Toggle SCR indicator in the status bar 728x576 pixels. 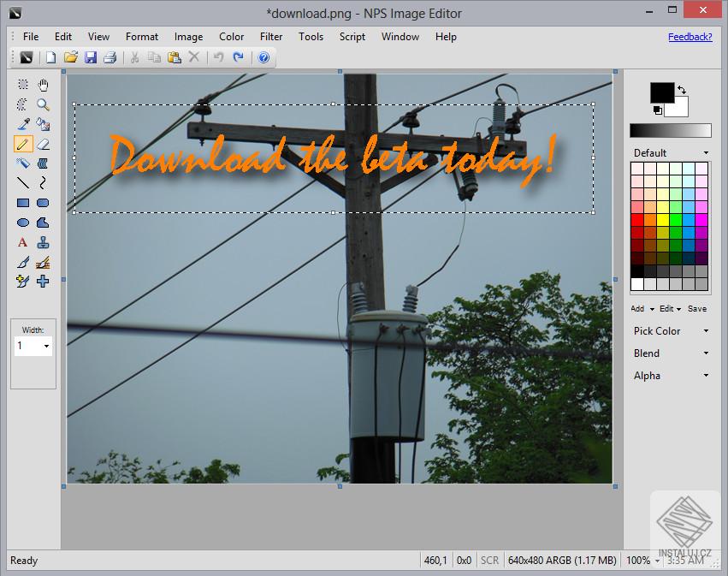488,561
